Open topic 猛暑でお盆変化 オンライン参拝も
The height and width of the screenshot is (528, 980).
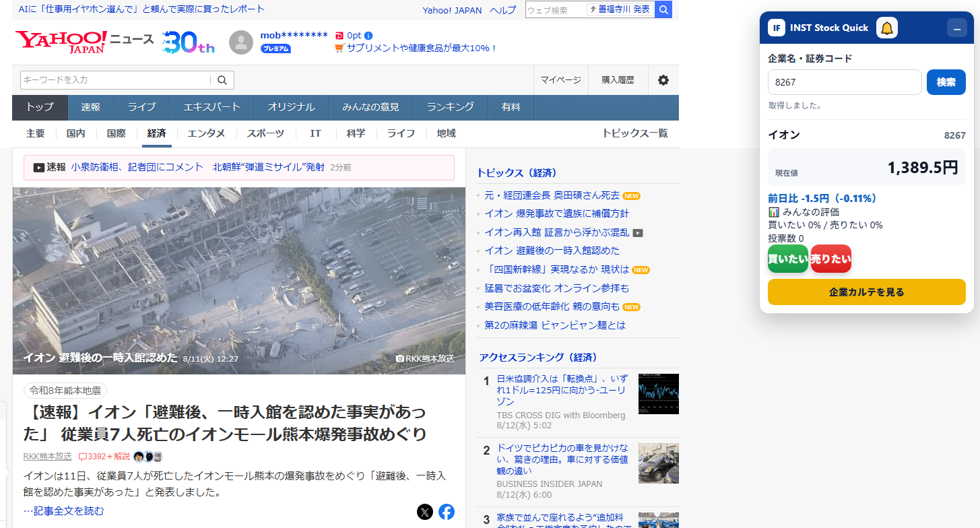(556, 288)
